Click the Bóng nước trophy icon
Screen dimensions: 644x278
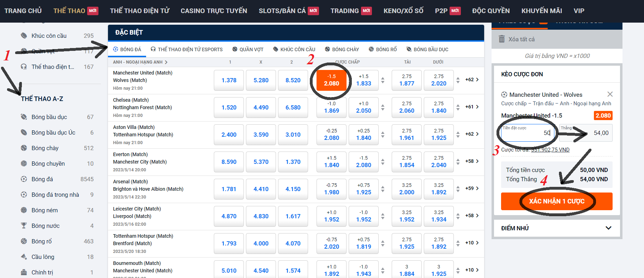(24, 225)
